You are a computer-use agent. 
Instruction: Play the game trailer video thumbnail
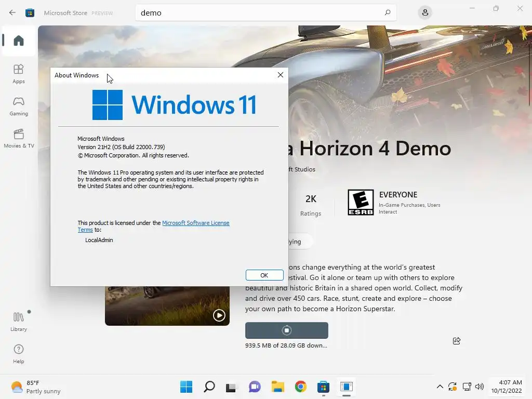pyautogui.click(x=219, y=315)
